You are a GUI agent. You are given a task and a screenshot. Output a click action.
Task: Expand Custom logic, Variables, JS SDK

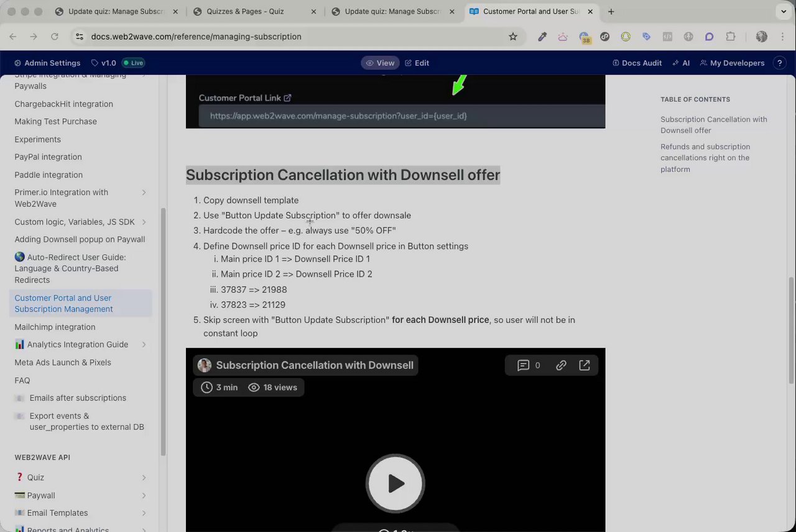click(144, 222)
